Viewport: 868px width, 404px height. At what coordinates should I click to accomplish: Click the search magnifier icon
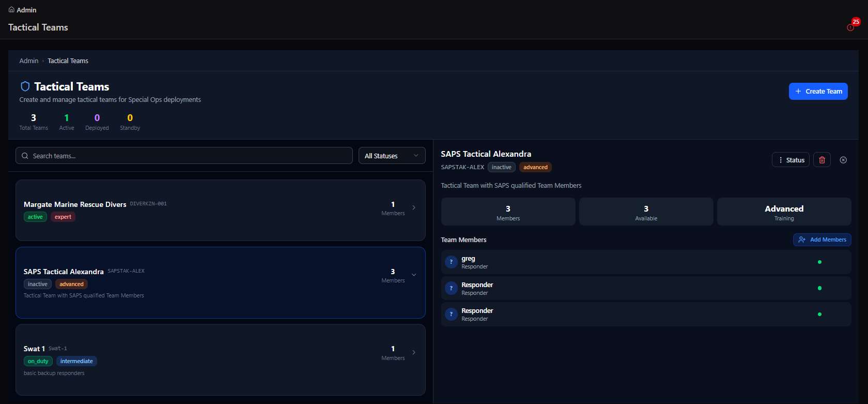tap(25, 156)
